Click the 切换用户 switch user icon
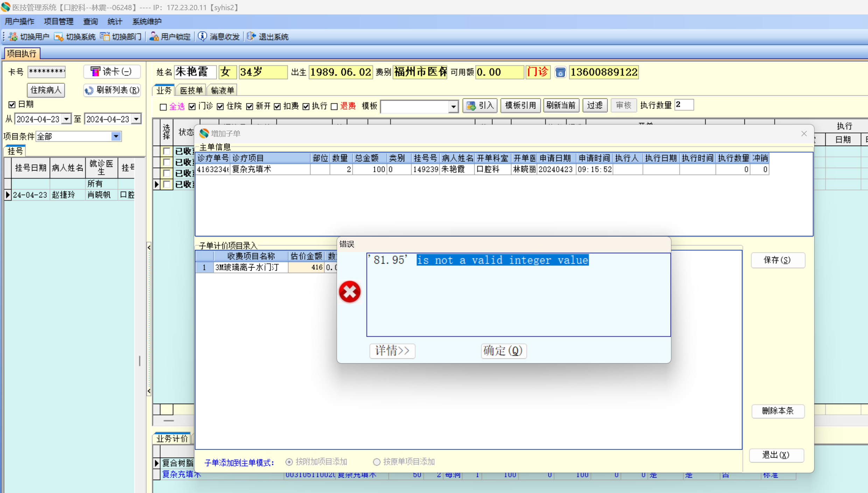 pyautogui.click(x=13, y=36)
